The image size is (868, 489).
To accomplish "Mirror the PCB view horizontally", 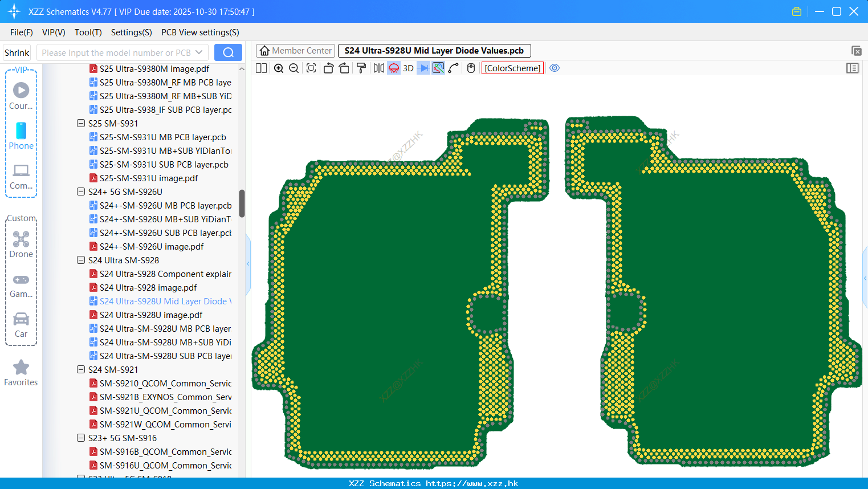I will 378,68.
